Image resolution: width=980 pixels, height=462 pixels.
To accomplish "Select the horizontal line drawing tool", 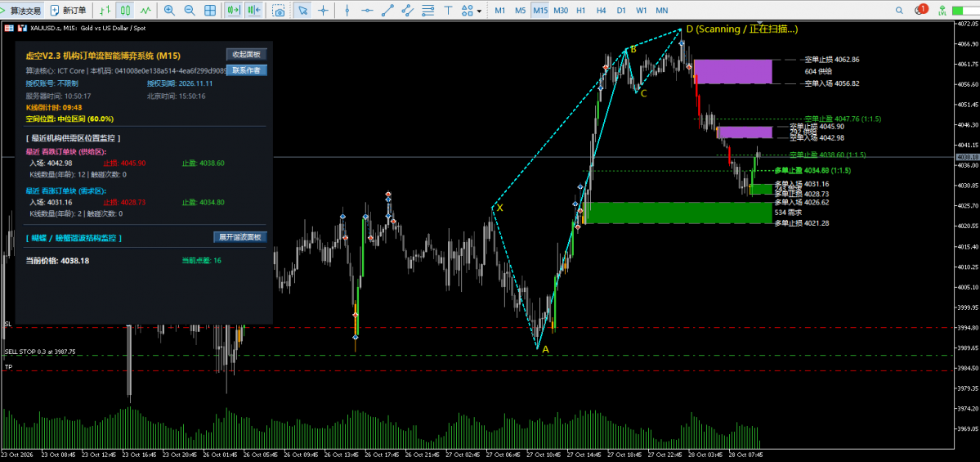I will click(368, 10).
